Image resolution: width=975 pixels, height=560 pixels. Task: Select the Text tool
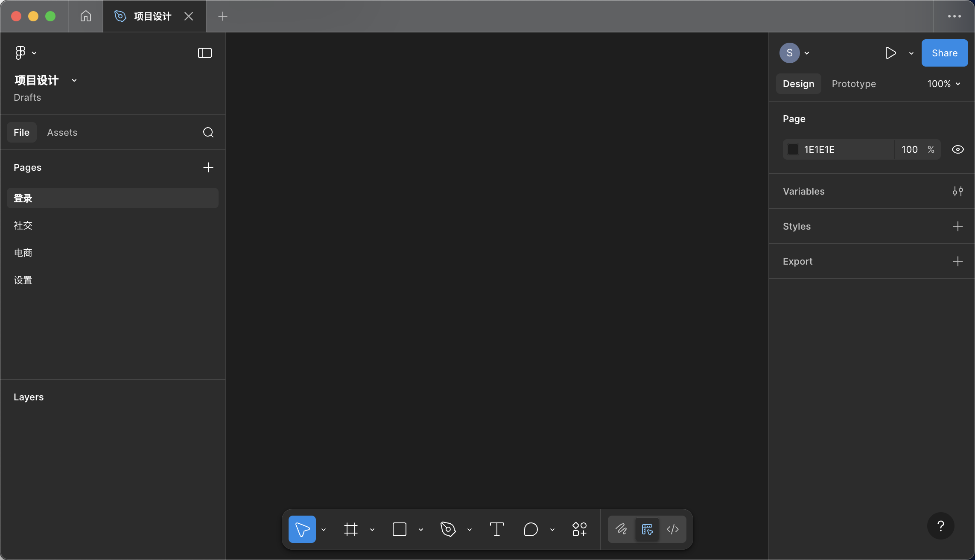pos(496,529)
